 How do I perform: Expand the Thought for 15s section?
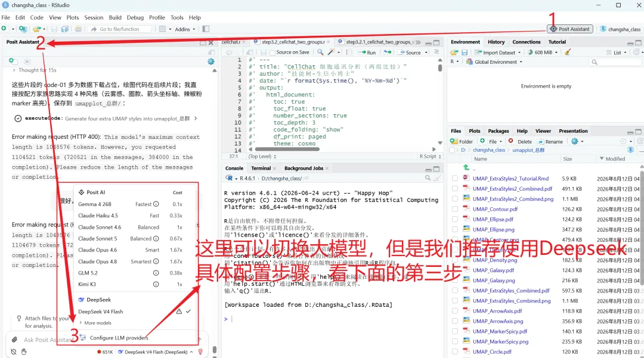(35, 70)
